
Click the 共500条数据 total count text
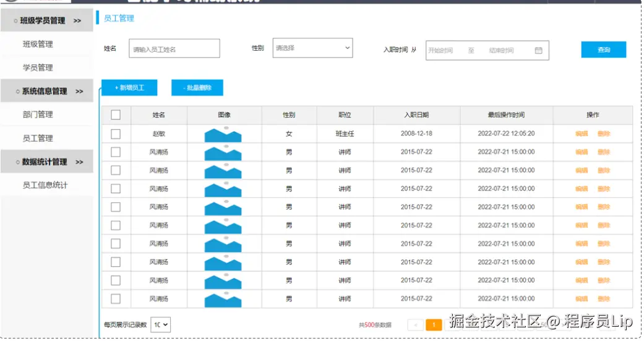pos(375,325)
